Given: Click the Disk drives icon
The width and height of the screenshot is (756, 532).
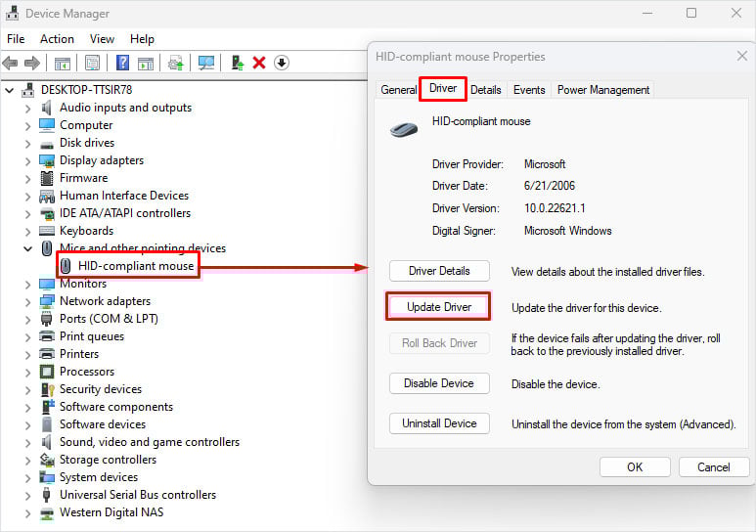Looking at the screenshot, I should [x=47, y=144].
